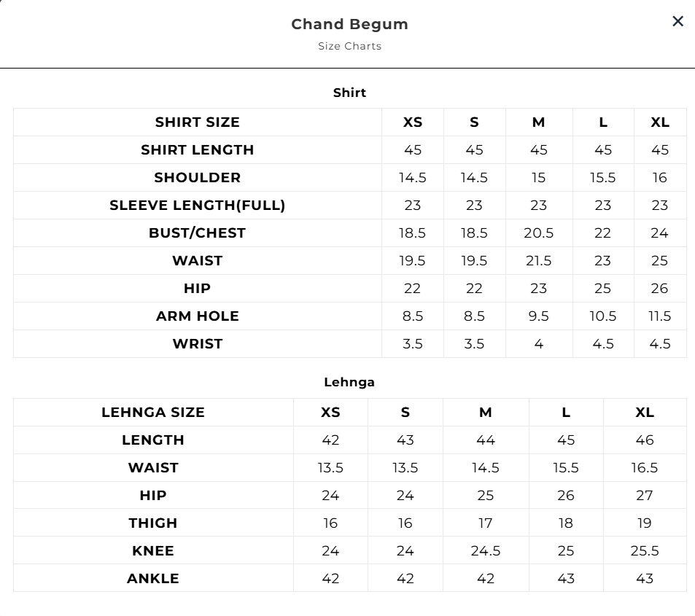
Task: Click the 24.5 knee value in Lehnga table
Action: tap(485, 551)
